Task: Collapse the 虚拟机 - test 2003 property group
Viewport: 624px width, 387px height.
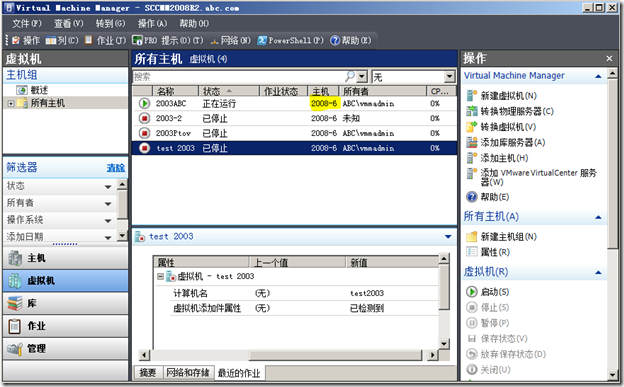Action: click(x=160, y=276)
